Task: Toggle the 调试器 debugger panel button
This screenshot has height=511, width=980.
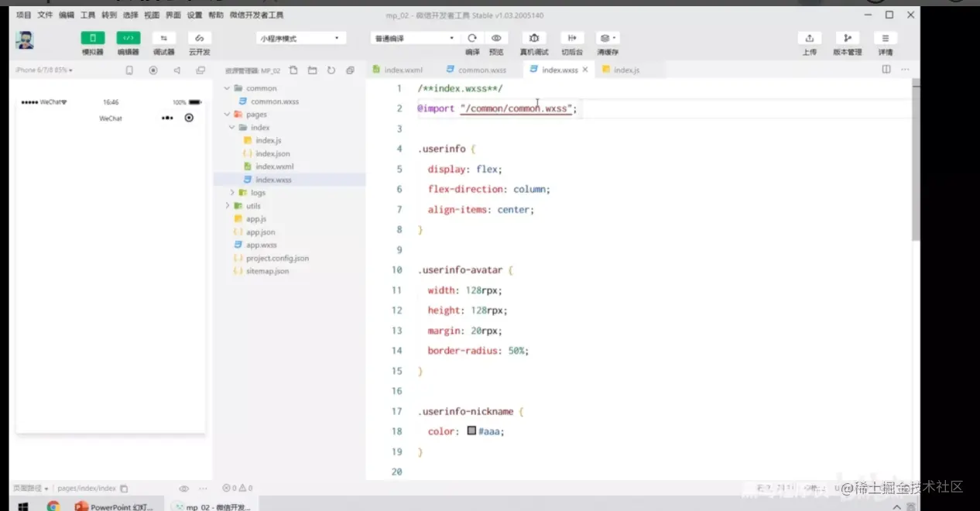Action: pyautogui.click(x=164, y=39)
